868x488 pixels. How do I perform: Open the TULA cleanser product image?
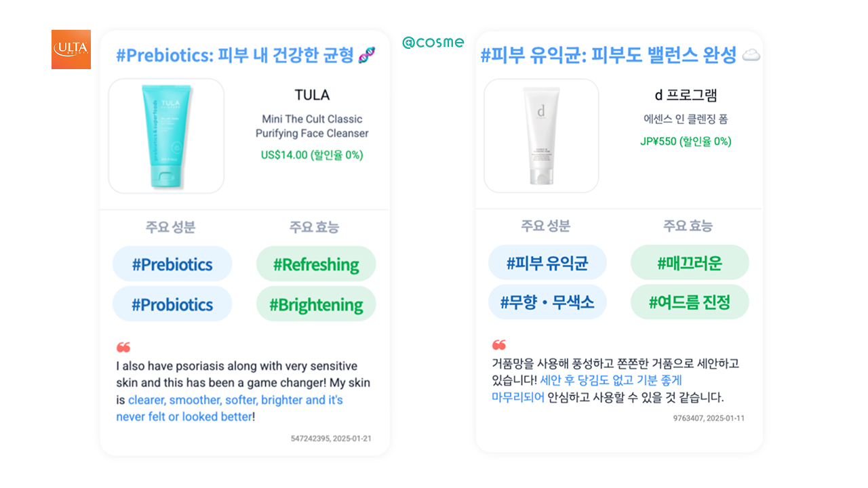166,136
